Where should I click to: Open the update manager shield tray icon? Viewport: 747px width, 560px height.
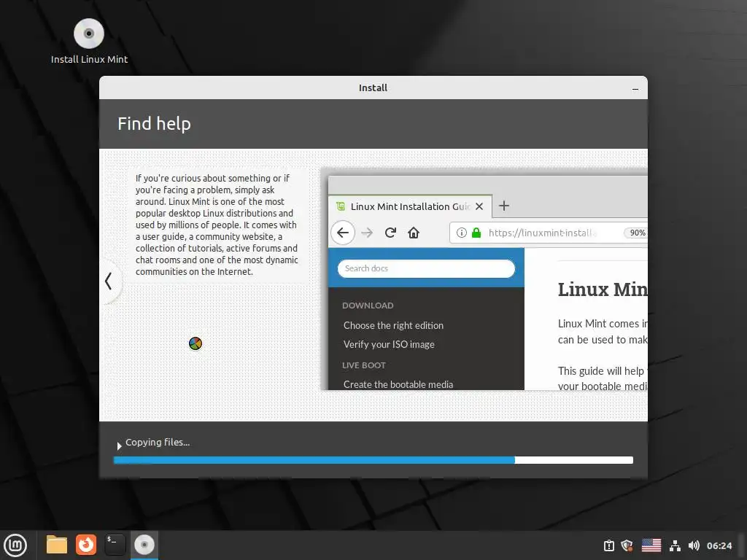[627, 545]
